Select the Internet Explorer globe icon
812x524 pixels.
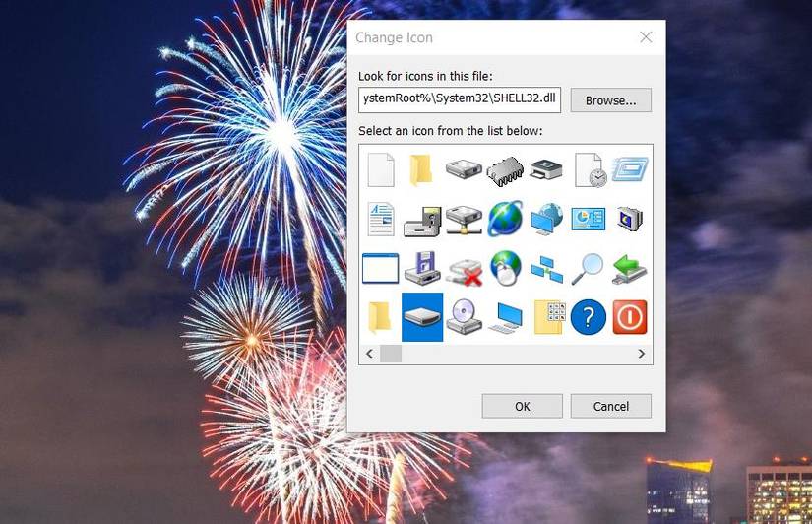(505, 219)
